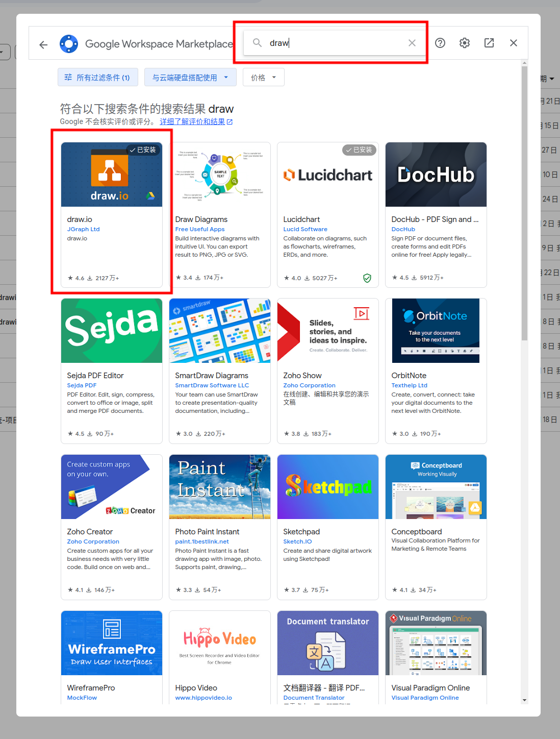
Task: Click the Visual Paradigm Online developer link
Action: click(425, 698)
